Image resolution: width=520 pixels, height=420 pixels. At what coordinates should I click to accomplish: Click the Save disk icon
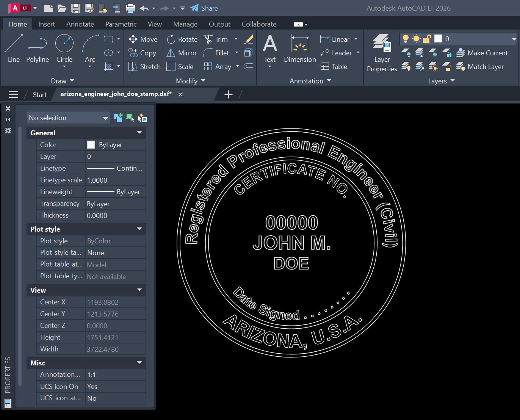(x=76, y=8)
